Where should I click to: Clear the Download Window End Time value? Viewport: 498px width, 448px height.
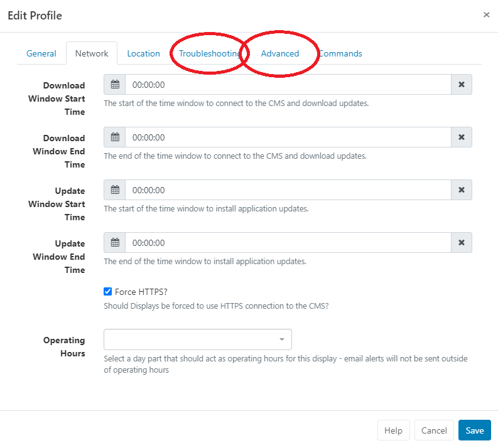(x=462, y=137)
